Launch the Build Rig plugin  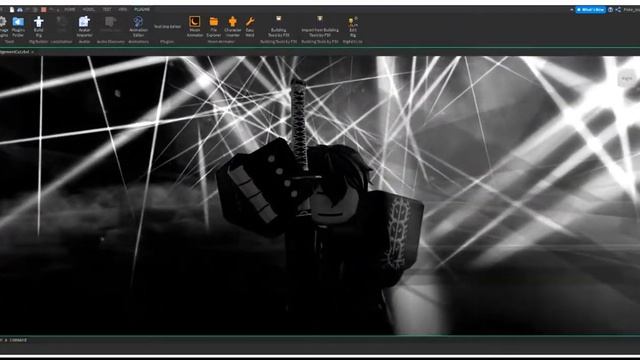(x=38, y=27)
